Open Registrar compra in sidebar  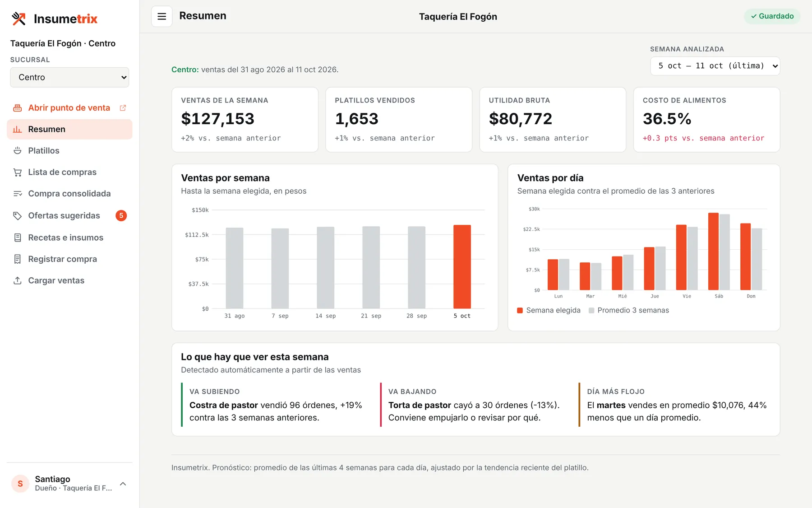[69, 259]
